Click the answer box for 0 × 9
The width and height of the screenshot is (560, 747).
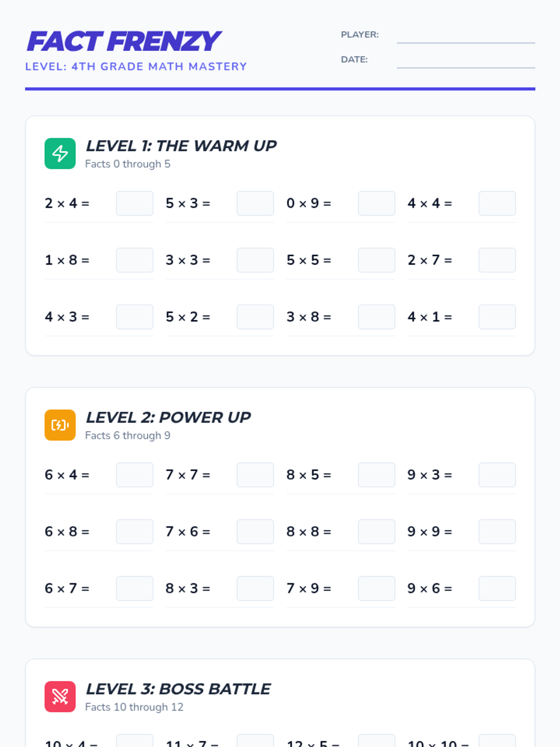coord(376,203)
